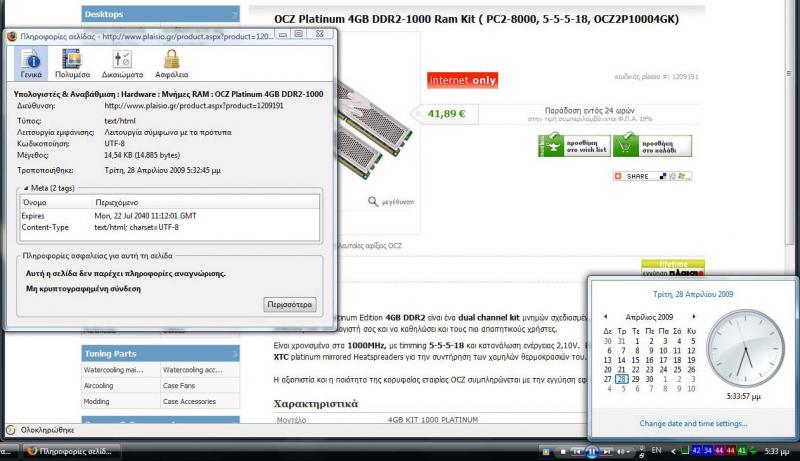Click the 41,89 € price tag
Screen dimensions: 800x461
pyautogui.click(x=447, y=114)
